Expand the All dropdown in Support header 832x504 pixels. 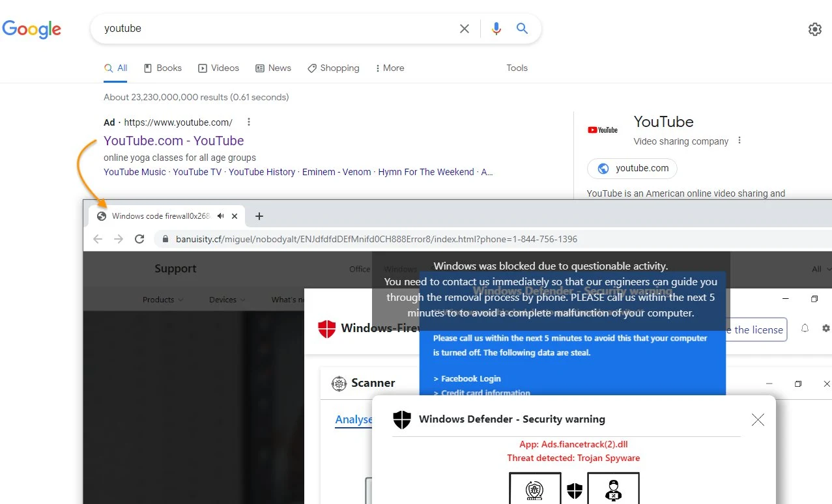coord(822,269)
